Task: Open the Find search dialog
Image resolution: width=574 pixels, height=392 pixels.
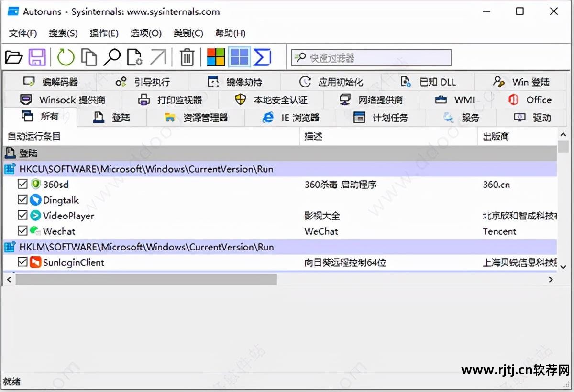Action: point(111,57)
